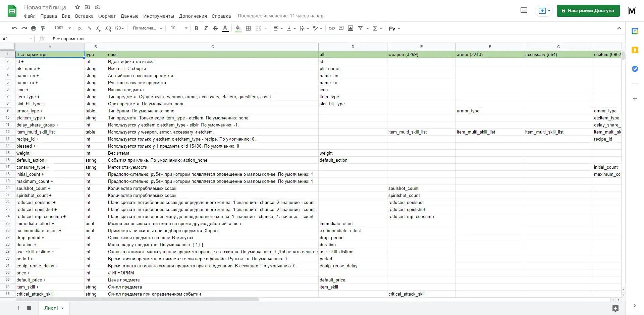Open the borders tool

[248, 28]
